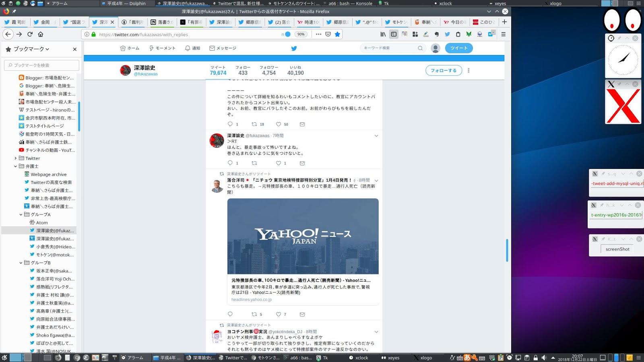Open dropdown caret on 落合洋司 retweet
The height and width of the screenshot is (362, 644).
pos(376,181)
